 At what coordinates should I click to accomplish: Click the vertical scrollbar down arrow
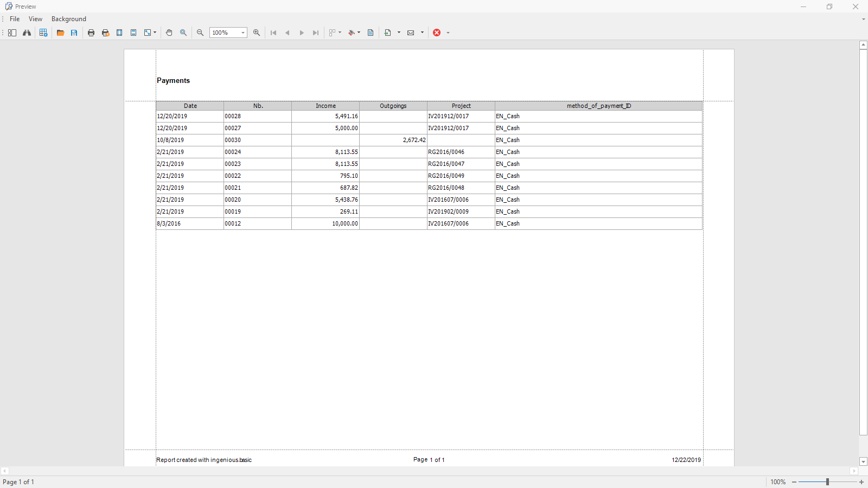pyautogui.click(x=863, y=461)
